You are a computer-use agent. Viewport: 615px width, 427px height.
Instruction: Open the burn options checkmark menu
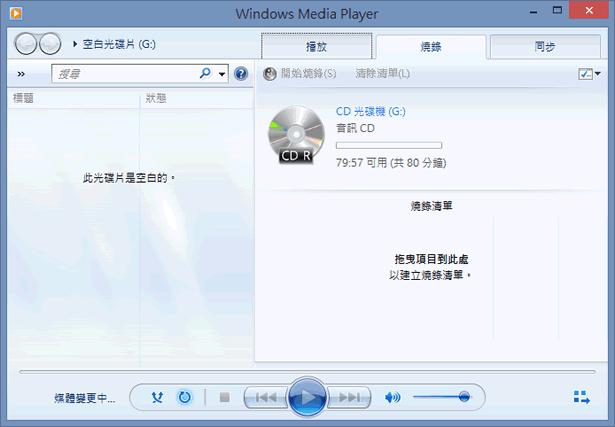coord(589,74)
